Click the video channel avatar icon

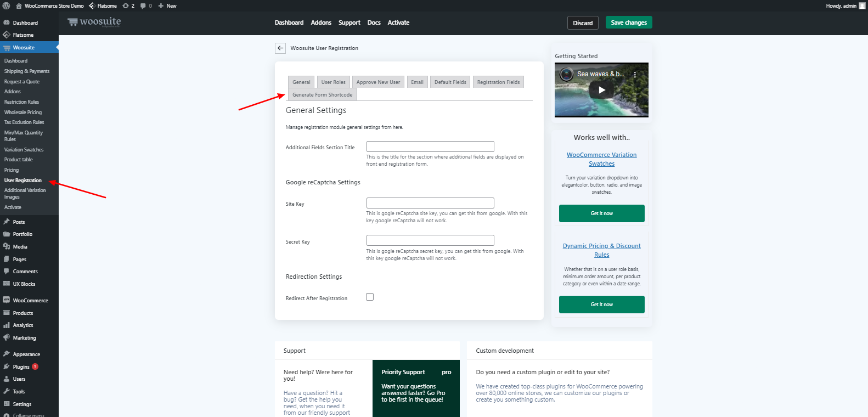(x=566, y=74)
